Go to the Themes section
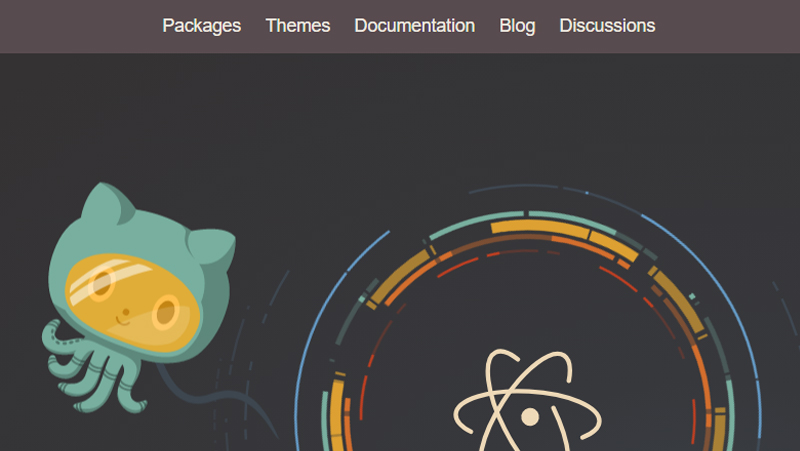This screenshot has width=800, height=451. coord(298,26)
